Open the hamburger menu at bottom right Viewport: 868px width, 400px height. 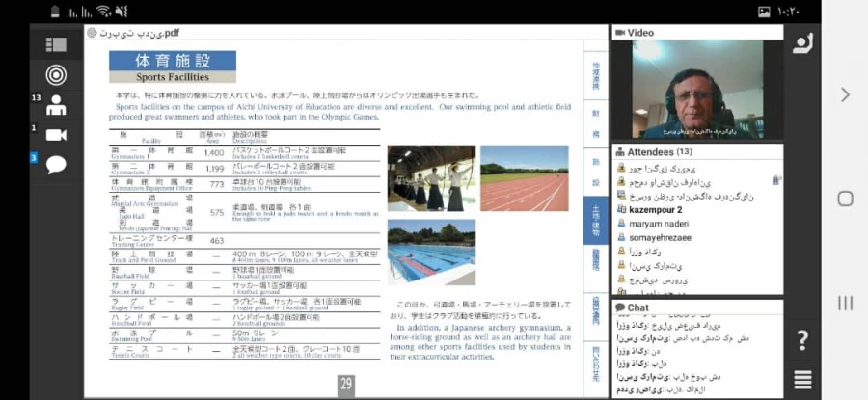click(801, 379)
